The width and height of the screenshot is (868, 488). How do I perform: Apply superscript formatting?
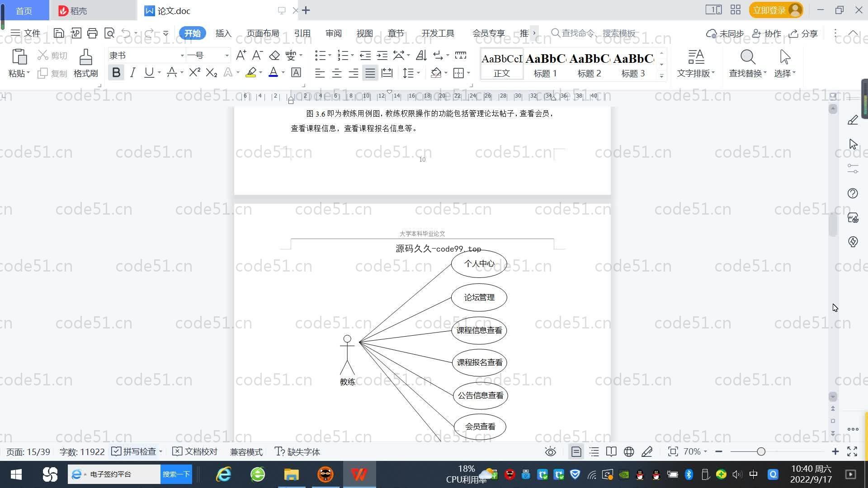(194, 72)
